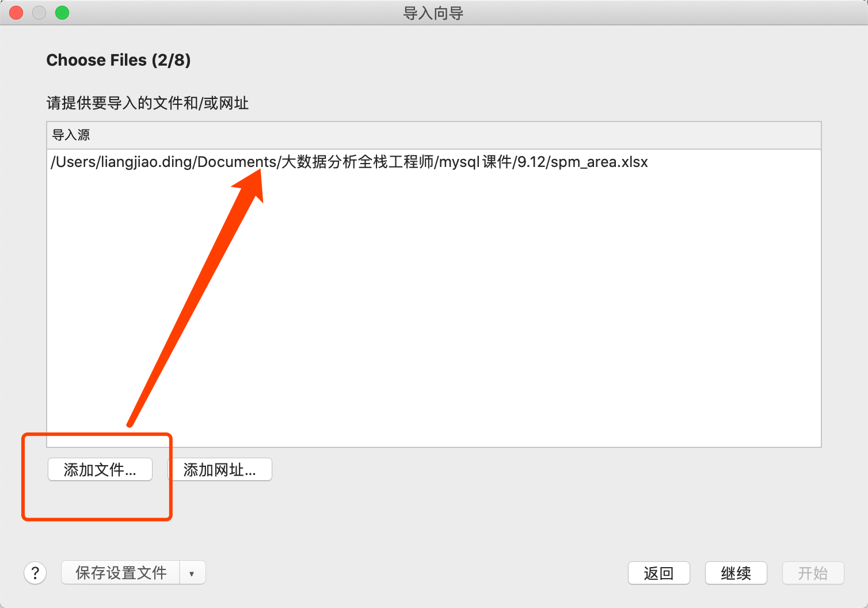Click the disabled 开始 button

tap(813, 573)
